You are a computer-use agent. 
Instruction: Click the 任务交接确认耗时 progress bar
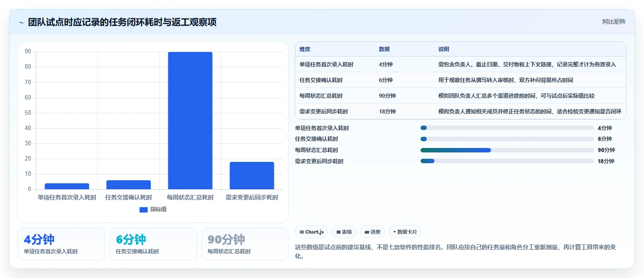(507, 139)
